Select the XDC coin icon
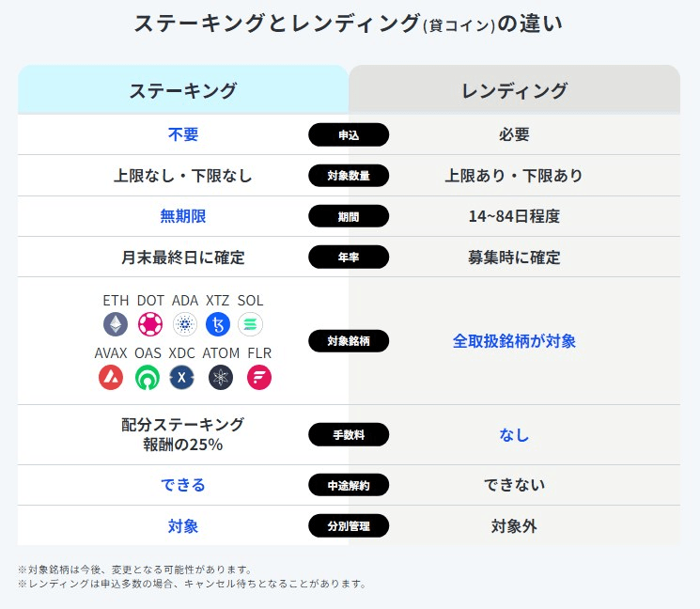Viewport: 700px width, 609px height. pos(181,377)
